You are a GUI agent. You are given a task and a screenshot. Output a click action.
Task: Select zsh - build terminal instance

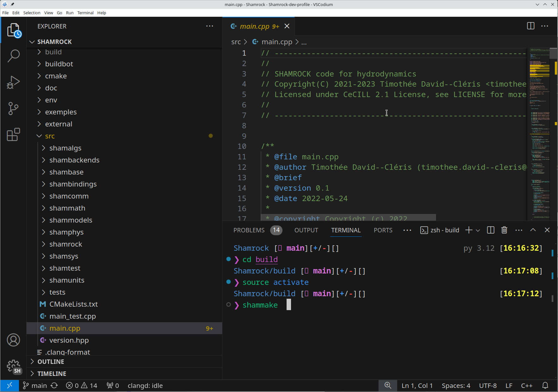click(440, 230)
